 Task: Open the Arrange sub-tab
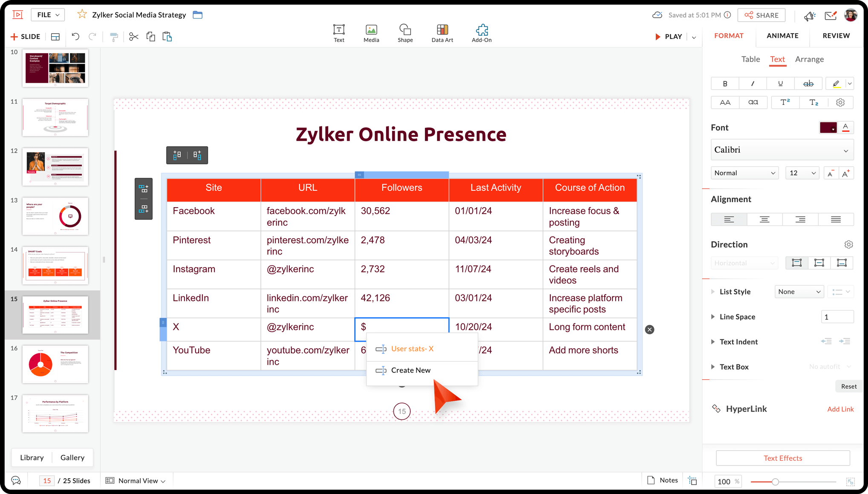(809, 59)
